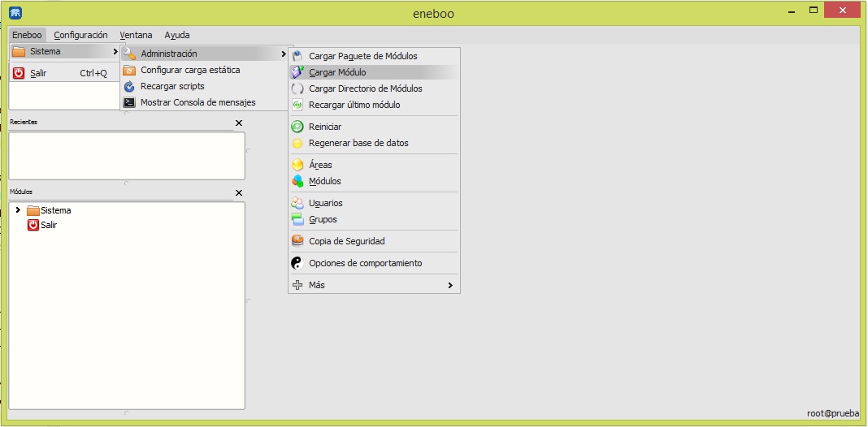Click the Cargar Directorio de Módulos icon
868x427 pixels.
[x=297, y=88]
